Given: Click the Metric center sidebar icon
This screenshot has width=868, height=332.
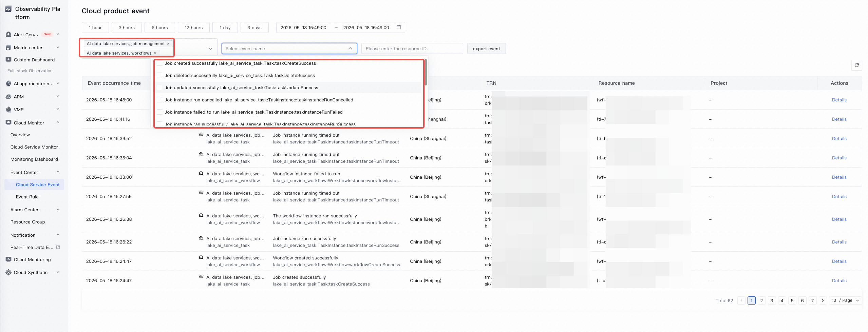Looking at the screenshot, I should click(x=8, y=48).
